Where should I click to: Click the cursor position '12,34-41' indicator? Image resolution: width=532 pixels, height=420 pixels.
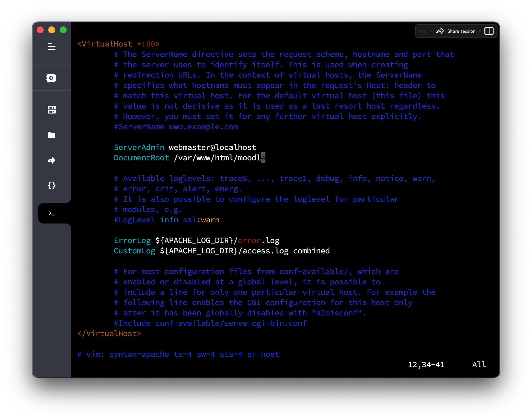[426, 365]
